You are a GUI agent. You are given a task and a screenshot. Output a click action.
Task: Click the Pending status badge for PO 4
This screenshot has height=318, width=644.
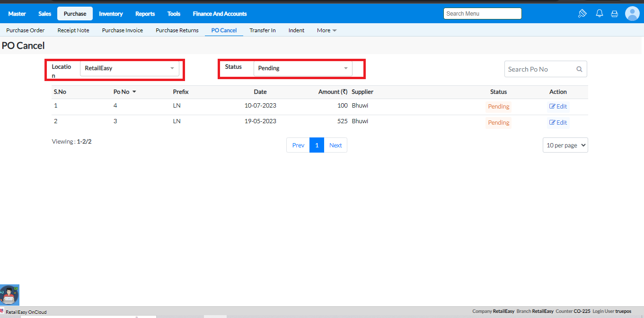click(499, 107)
